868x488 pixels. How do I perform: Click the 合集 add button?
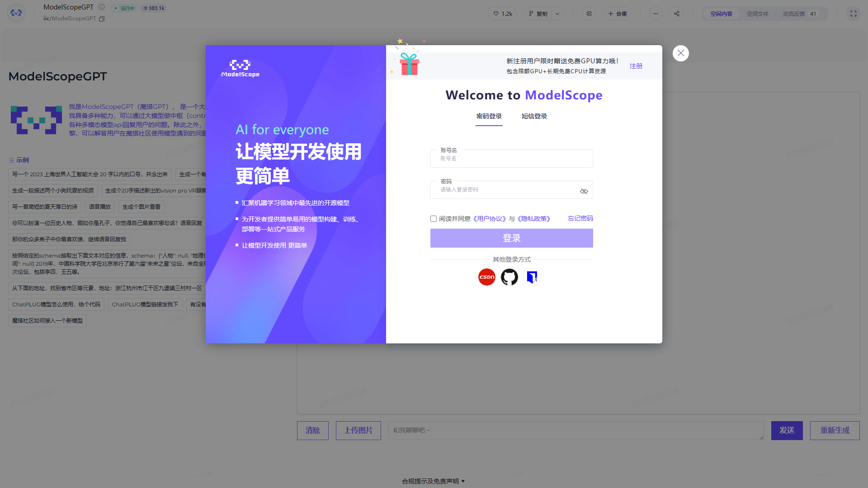[x=617, y=14]
